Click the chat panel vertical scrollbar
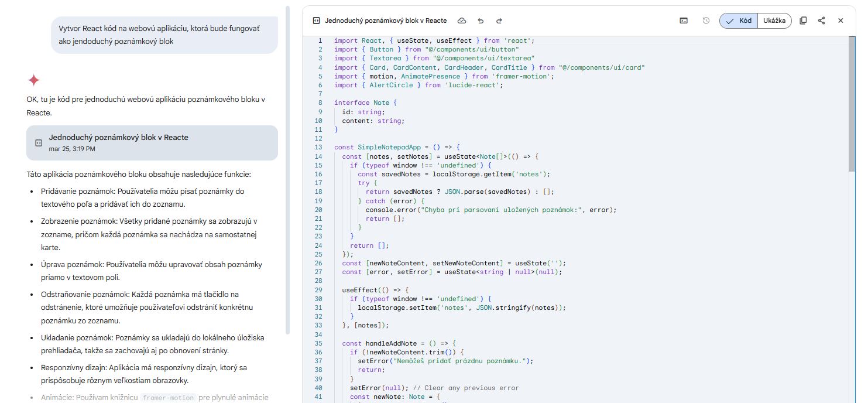The height and width of the screenshot is (403, 868). 287,170
